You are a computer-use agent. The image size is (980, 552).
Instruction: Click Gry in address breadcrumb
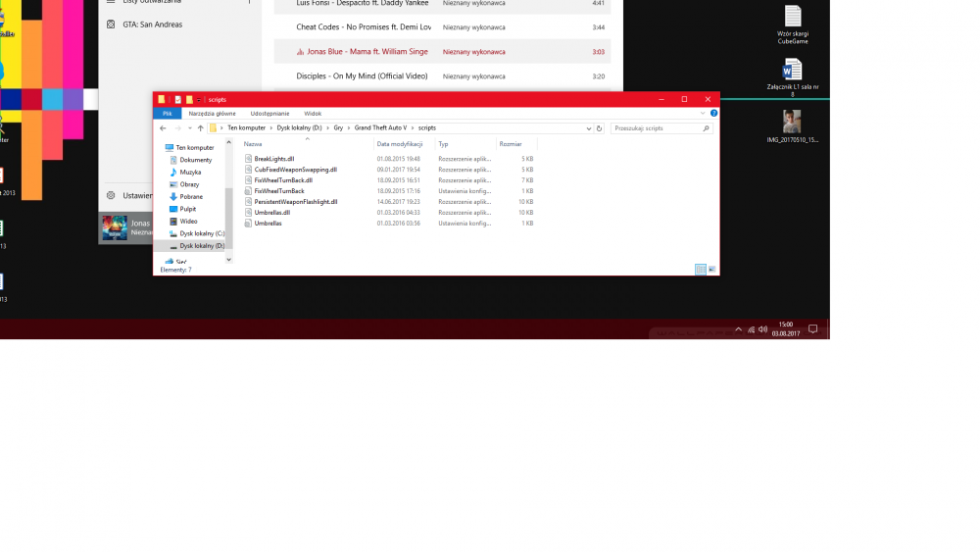(338, 128)
